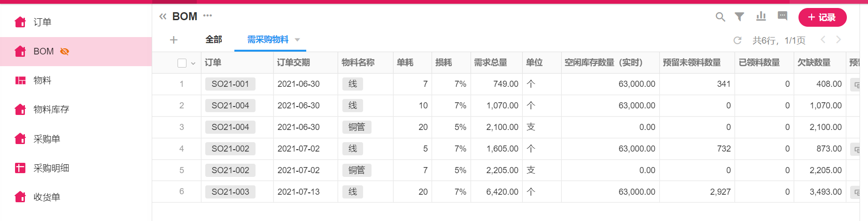
Task: Open BOM more options ellipsis
Action: pos(208,16)
